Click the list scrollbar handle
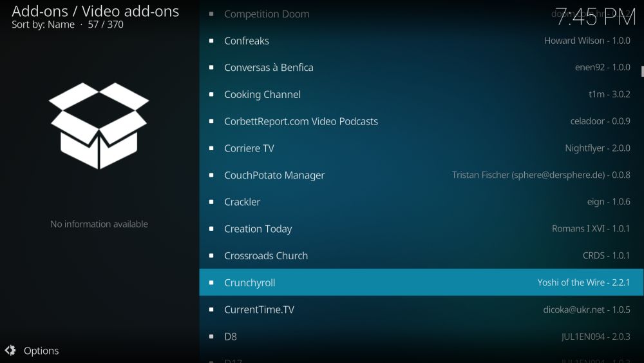 click(x=642, y=70)
